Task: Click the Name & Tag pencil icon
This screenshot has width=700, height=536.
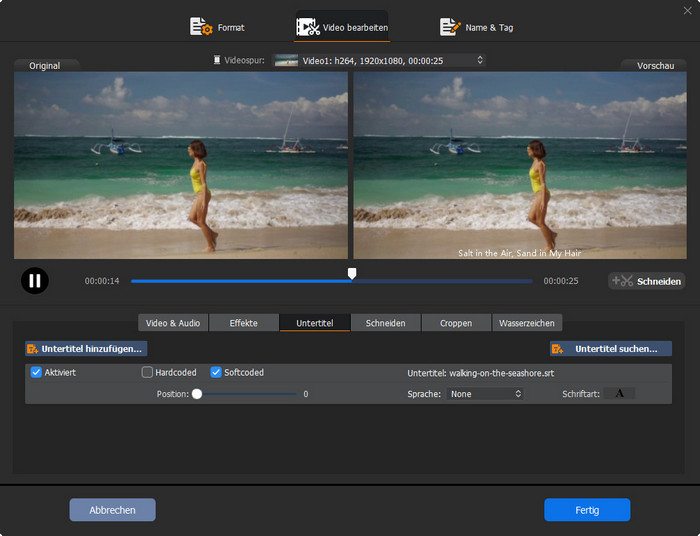Action: pyautogui.click(x=450, y=27)
